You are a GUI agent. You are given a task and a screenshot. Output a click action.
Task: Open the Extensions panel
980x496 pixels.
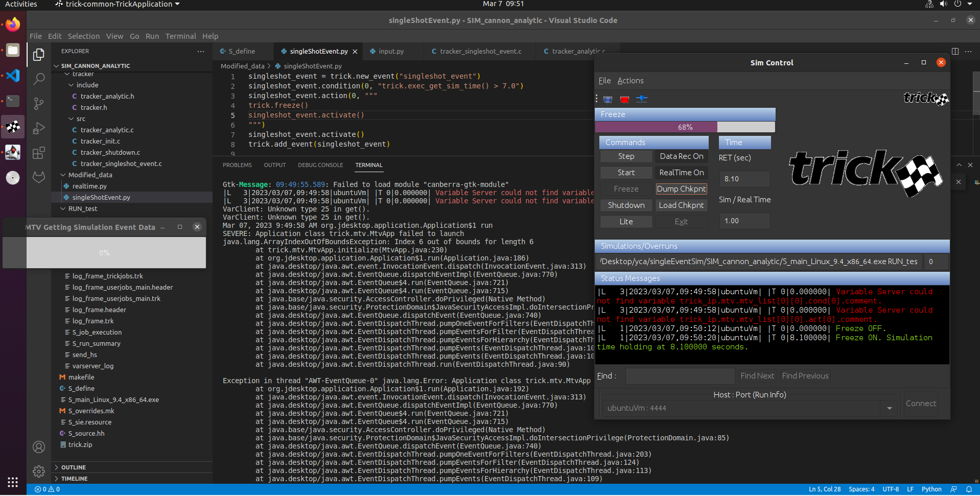[39, 153]
